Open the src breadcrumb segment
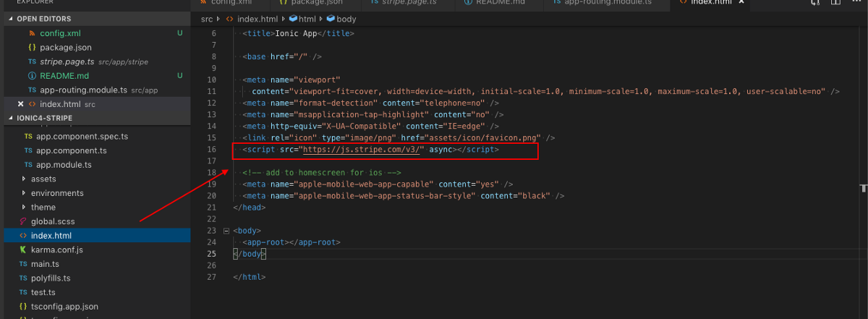Image resolution: width=868 pixels, height=319 pixels. pos(207,19)
